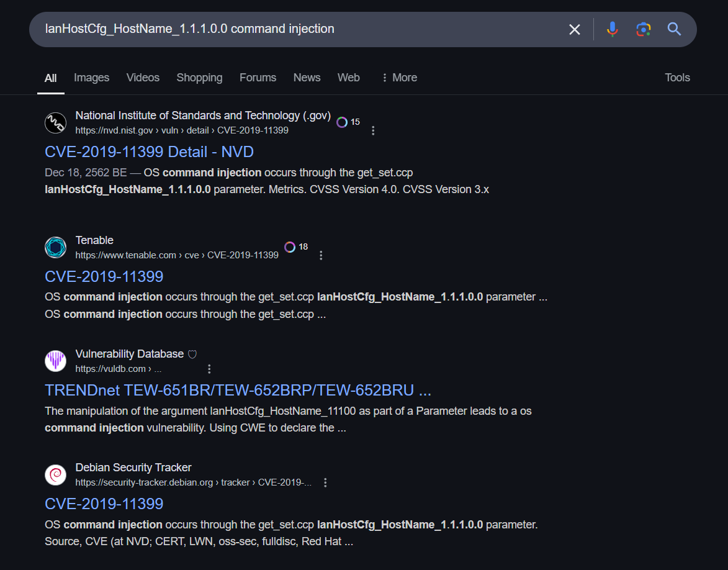
Task: Open the score badge showing 18
Action: (296, 247)
